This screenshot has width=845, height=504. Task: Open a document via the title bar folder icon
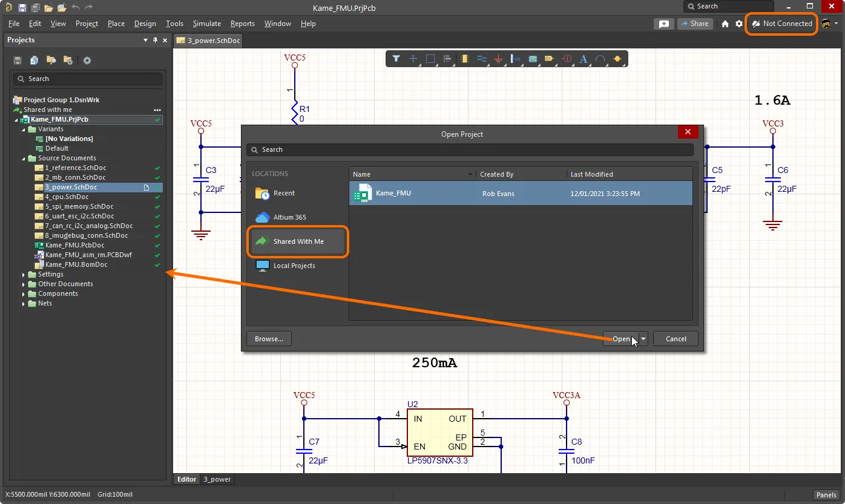[x=48, y=8]
